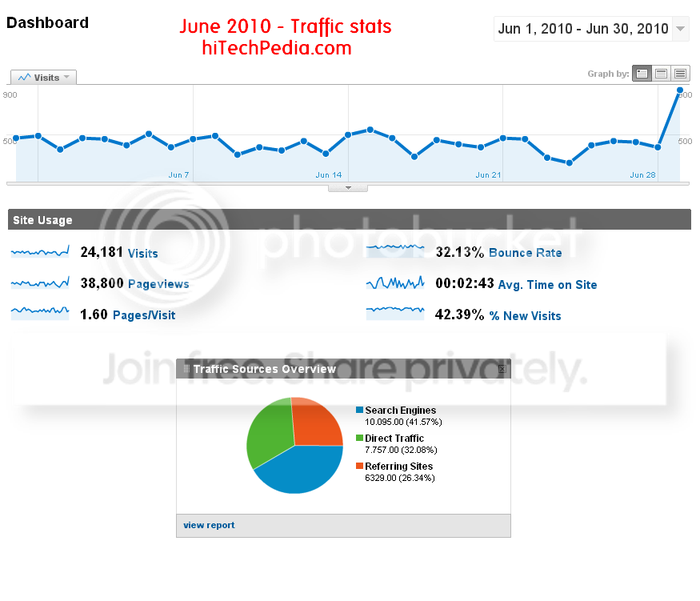Close the Traffic Sources Overview widget

coord(502,369)
